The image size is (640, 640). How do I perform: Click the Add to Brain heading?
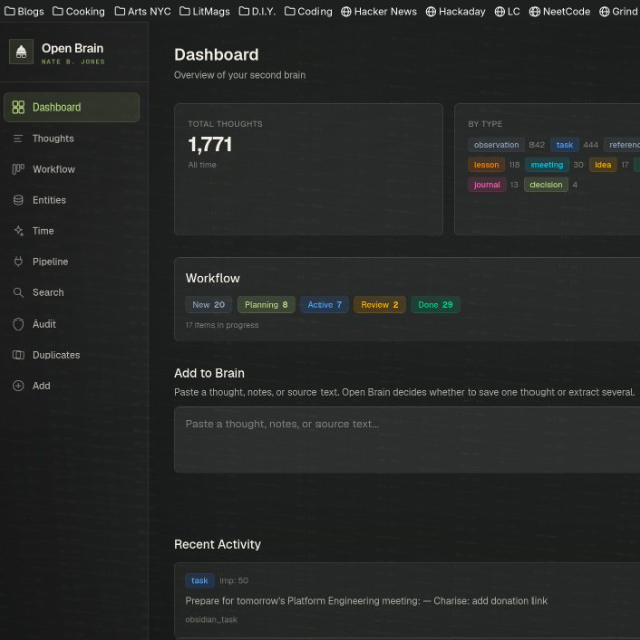click(209, 373)
